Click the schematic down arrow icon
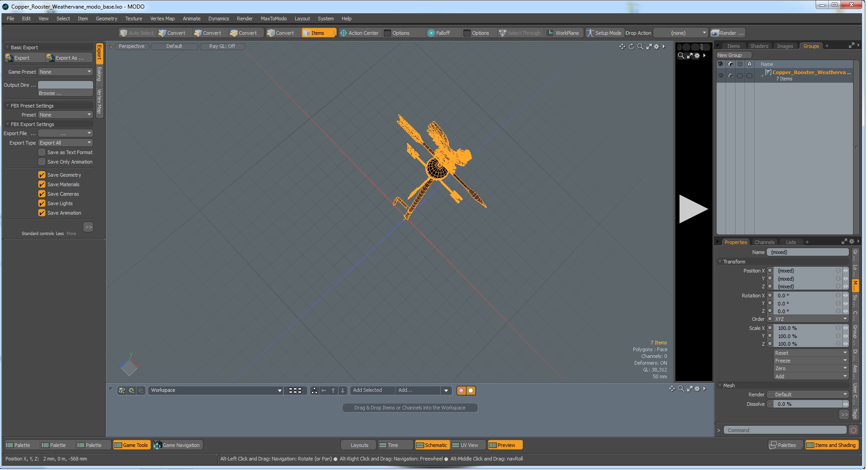The height and width of the screenshot is (470, 868). [x=343, y=390]
